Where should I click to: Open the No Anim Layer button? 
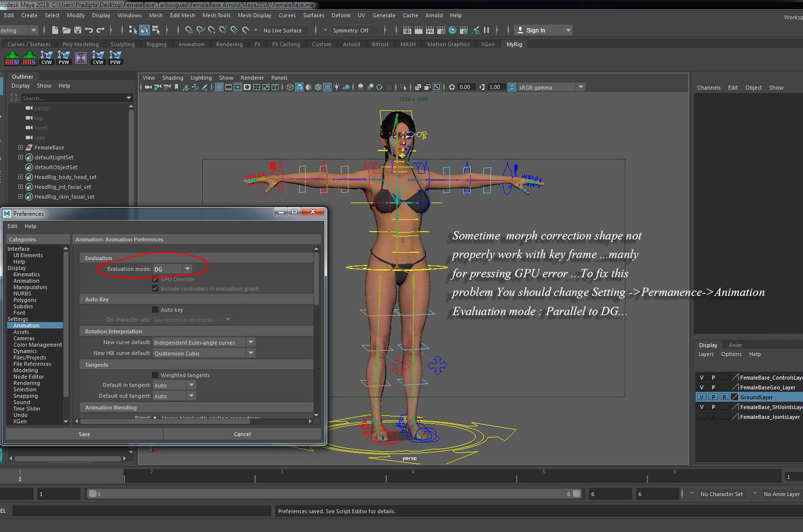(x=781, y=494)
